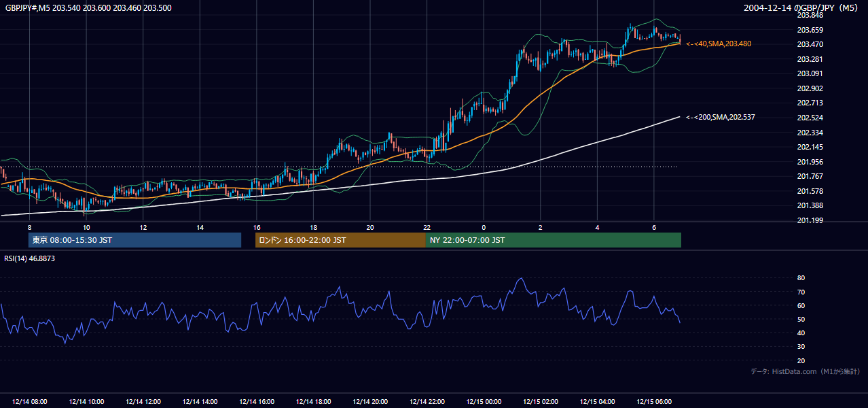Click hour tick 20 under the price chart

tap(370, 227)
